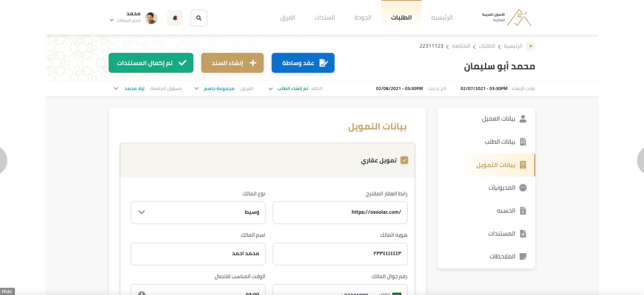The image size is (644, 295).
Task: Click the الرئيسية breadcrumb link
Action: pos(513,46)
